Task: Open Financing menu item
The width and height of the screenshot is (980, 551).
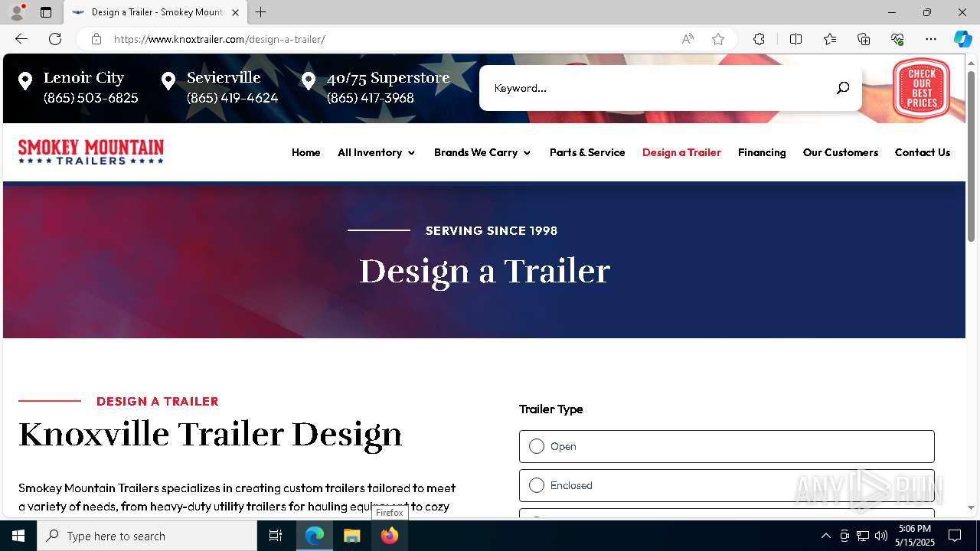Action: click(x=762, y=152)
